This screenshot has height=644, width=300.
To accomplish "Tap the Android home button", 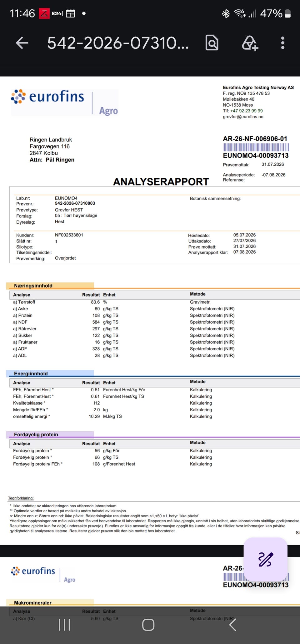I will (148, 625).
